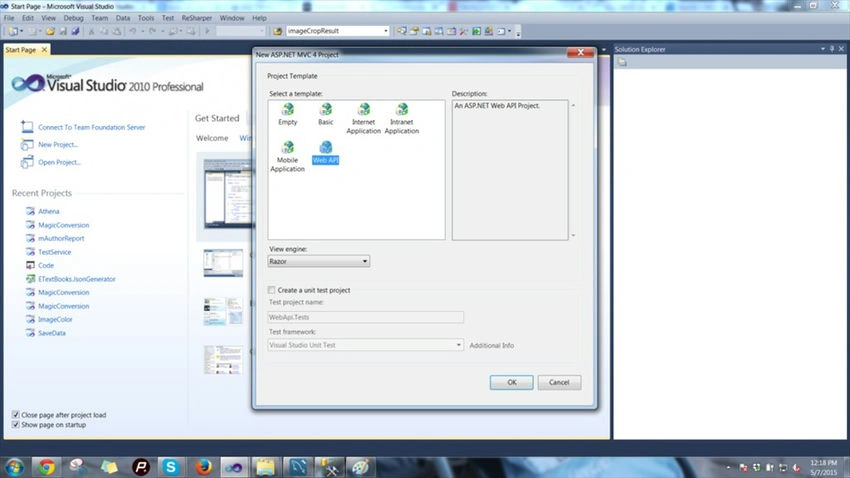Viewport: 850px width, 478px height.
Task: Click the Start Debugging play icon
Action: pos(207,31)
